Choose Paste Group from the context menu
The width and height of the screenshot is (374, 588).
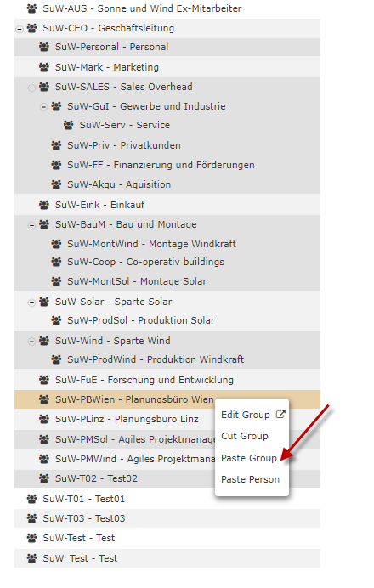[249, 458]
